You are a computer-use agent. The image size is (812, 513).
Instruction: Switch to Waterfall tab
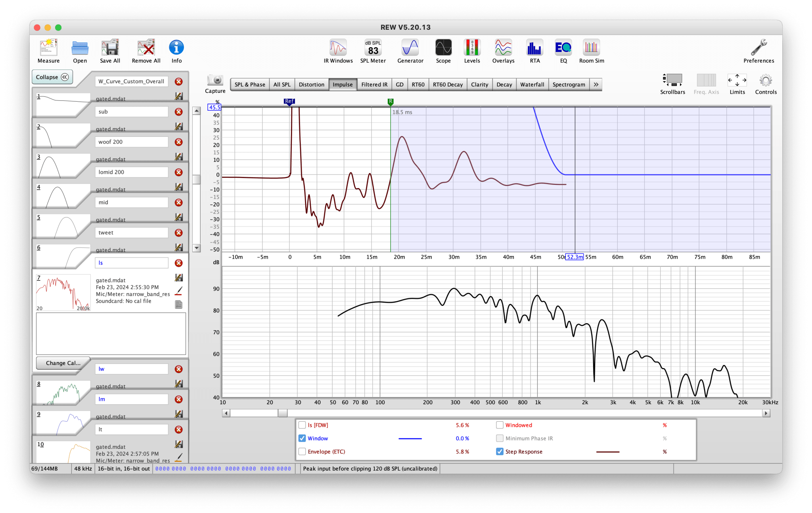532,85
